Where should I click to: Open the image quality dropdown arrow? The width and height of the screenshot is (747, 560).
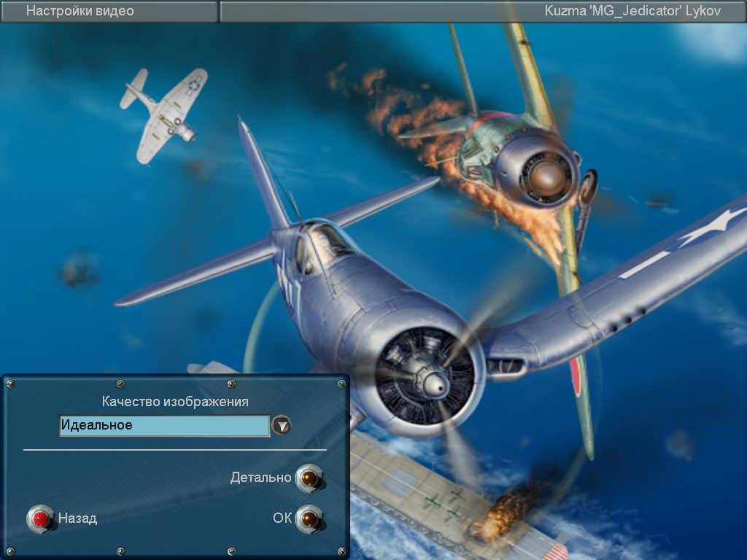pos(281,425)
